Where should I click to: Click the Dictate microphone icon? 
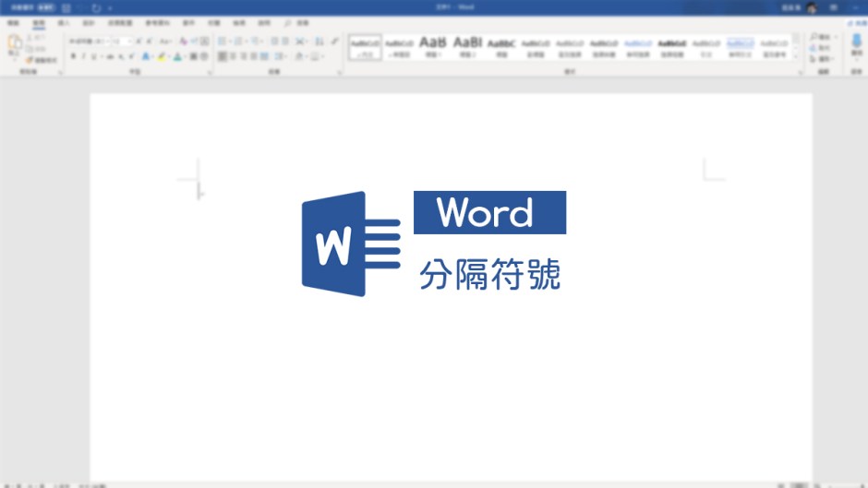(856, 43)
